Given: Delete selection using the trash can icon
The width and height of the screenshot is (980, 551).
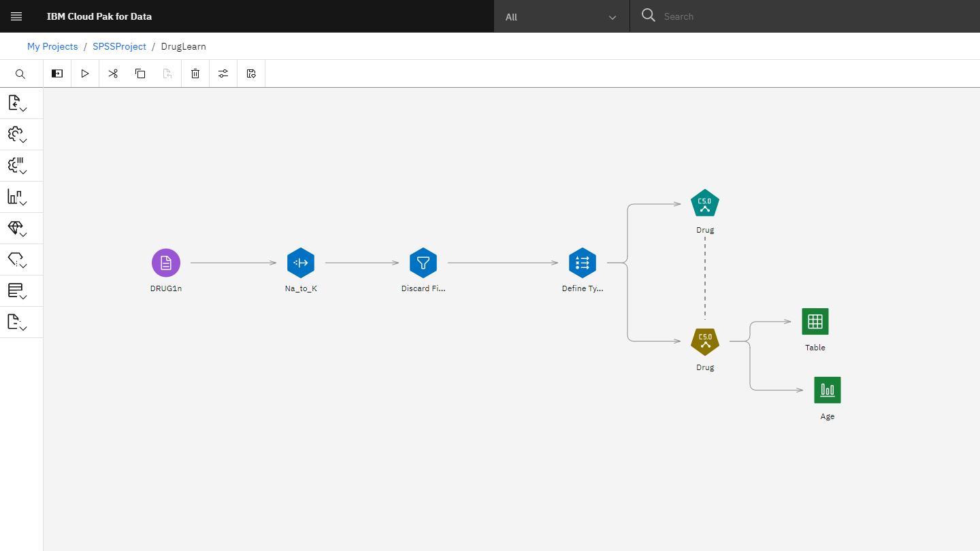Looking at the screenshot, I should [195, 73].
